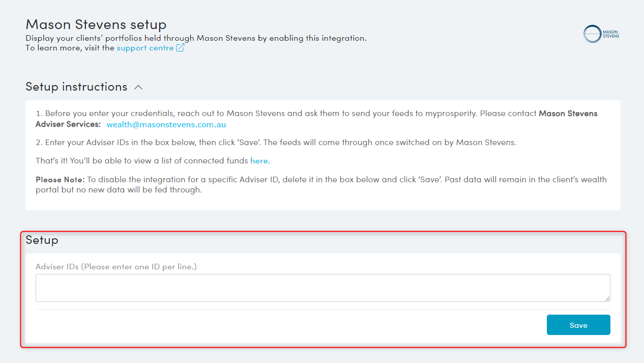Click the 'Setup instructions' heading text

coord(76,87)
